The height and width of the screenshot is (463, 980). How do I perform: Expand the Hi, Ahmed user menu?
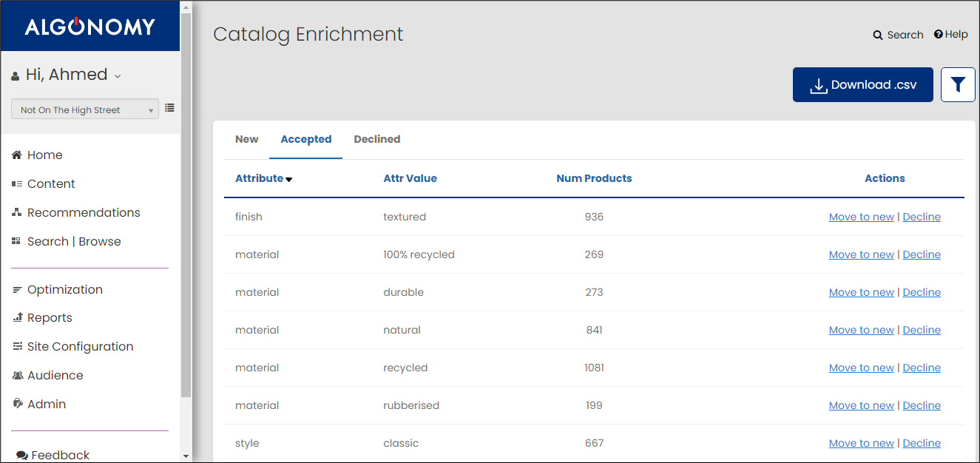(x=118, y=75)
